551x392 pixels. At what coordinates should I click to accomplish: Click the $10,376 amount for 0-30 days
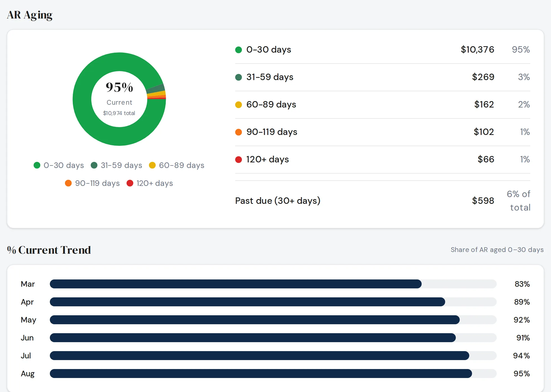pos(477,50)
